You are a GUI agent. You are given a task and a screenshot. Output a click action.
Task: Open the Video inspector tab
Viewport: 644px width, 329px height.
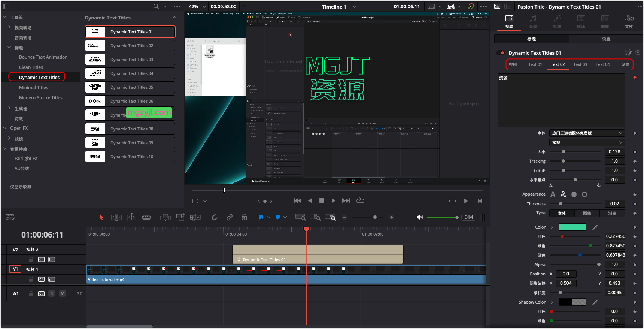point(509,22)
